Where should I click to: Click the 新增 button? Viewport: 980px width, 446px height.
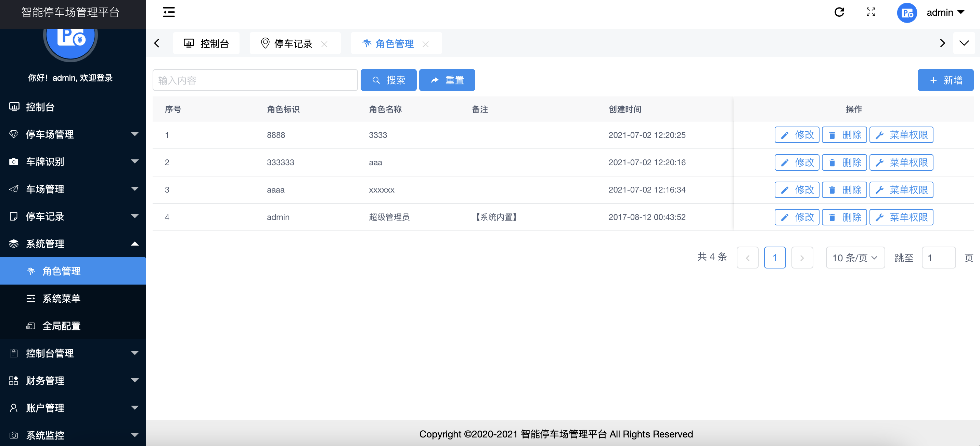click(945, 80)
